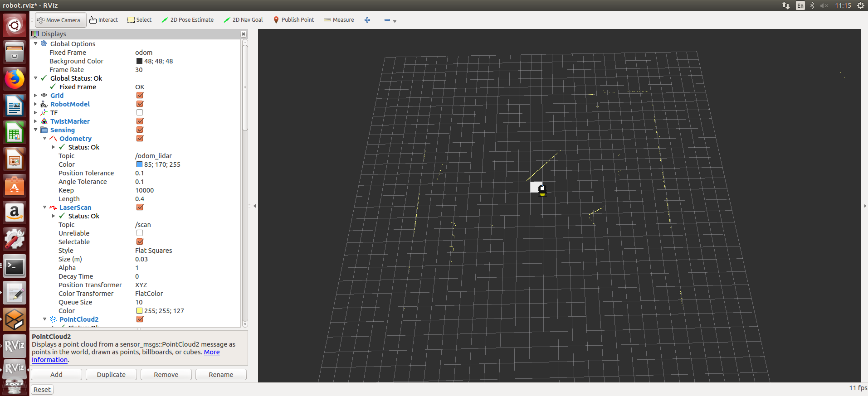This screenshot has height=396, width=868.
Task: Click the Reset button at bottom
Action: point(42,390)
